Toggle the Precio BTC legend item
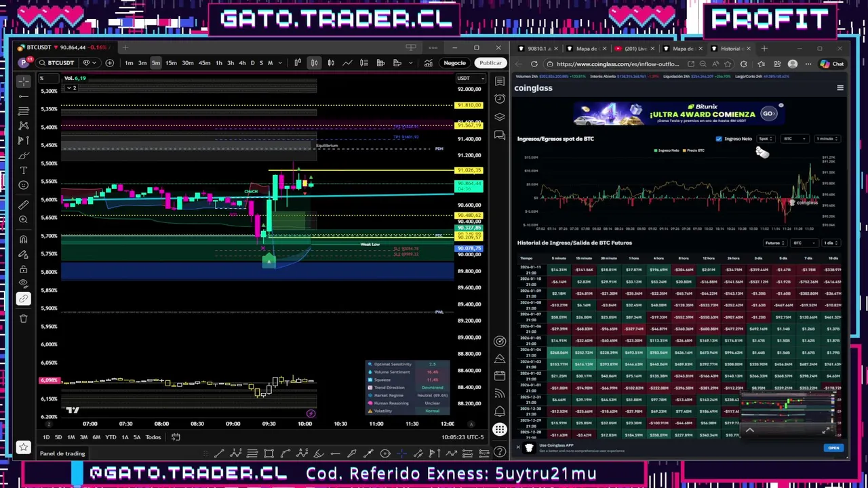 coord(694,150)
